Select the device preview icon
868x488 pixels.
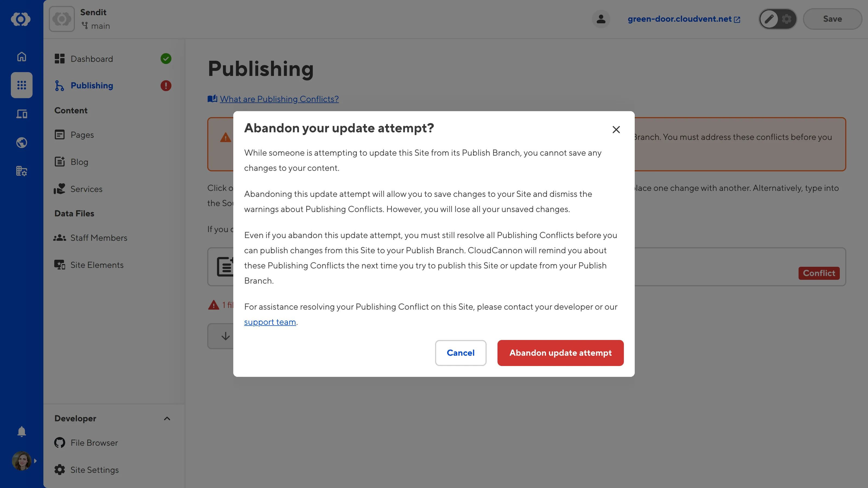point(21,114)
